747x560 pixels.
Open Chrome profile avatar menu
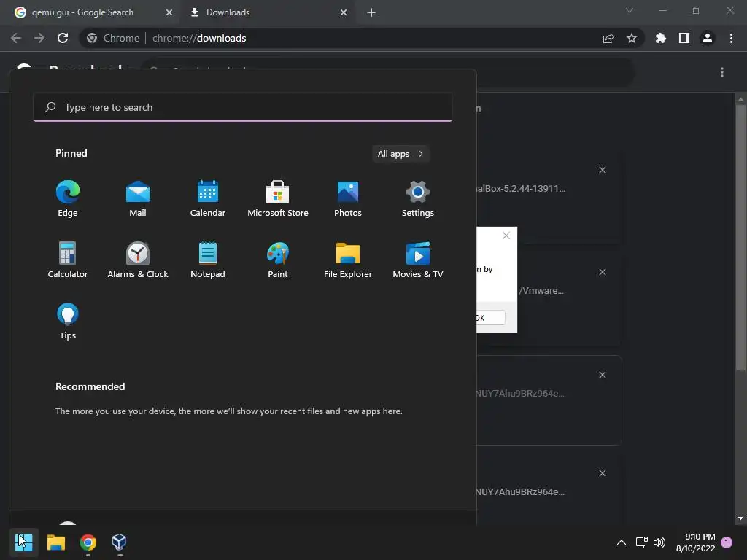(708, 38)
